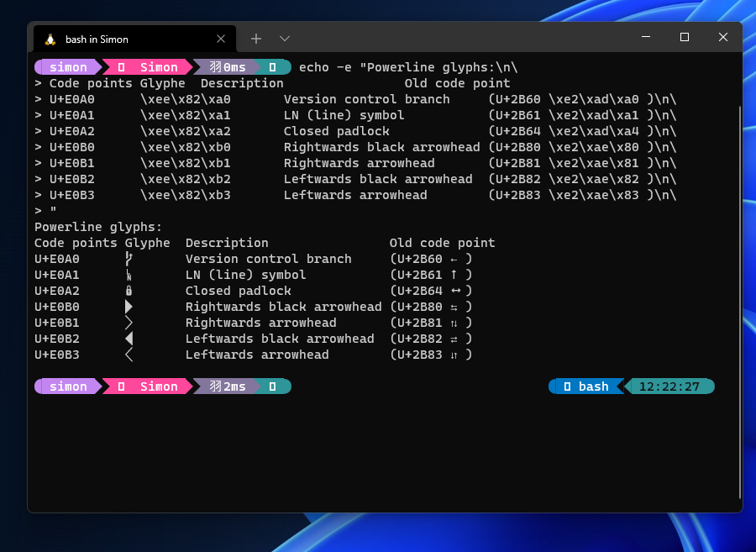Screen dimensions: 756x552
Task: Click the rightwards black arrowhead glyph
Action: (x=128, y=307)
